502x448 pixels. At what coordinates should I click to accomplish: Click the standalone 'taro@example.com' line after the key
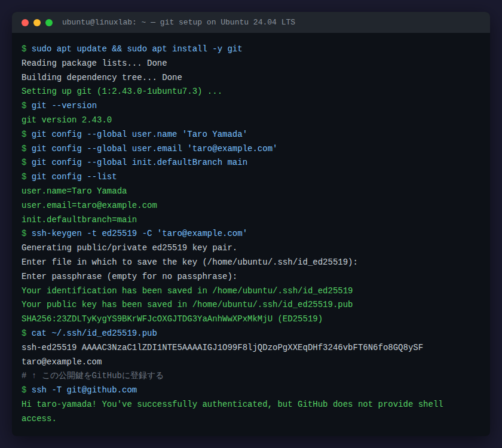[x=62, y=361]
